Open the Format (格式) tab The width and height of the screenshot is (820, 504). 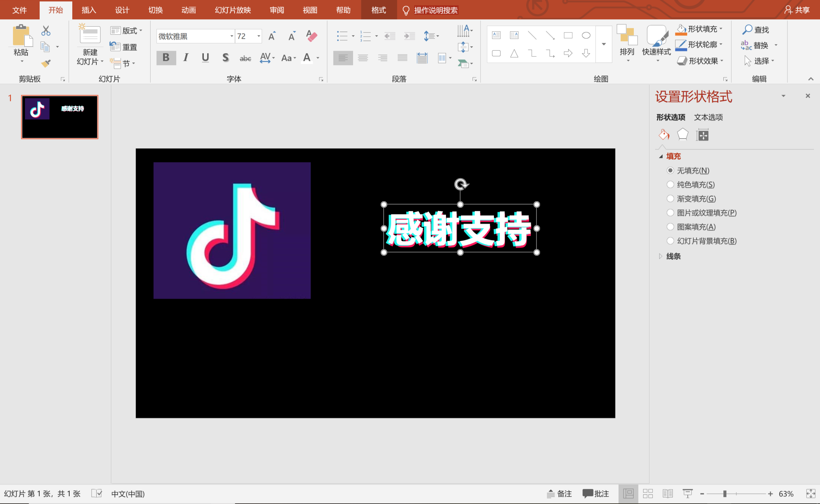point(379,10)
